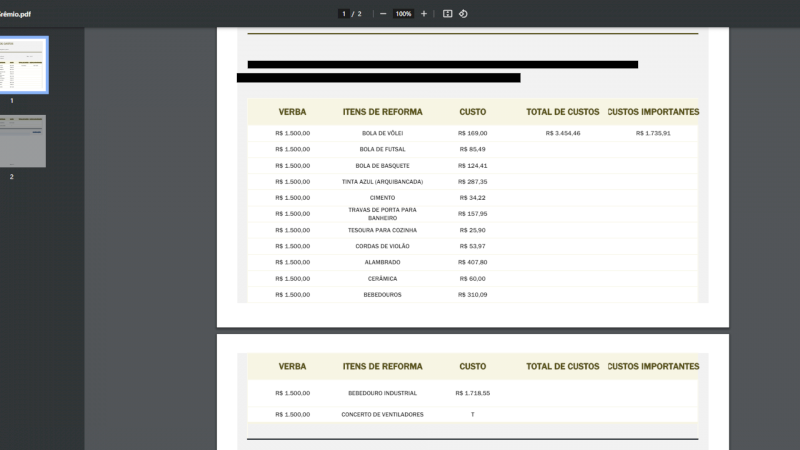This screenshot has width=800, height=450.
Task: Click the R$ 1.735,91 important costs value
Action: click(x=653, y=133)
